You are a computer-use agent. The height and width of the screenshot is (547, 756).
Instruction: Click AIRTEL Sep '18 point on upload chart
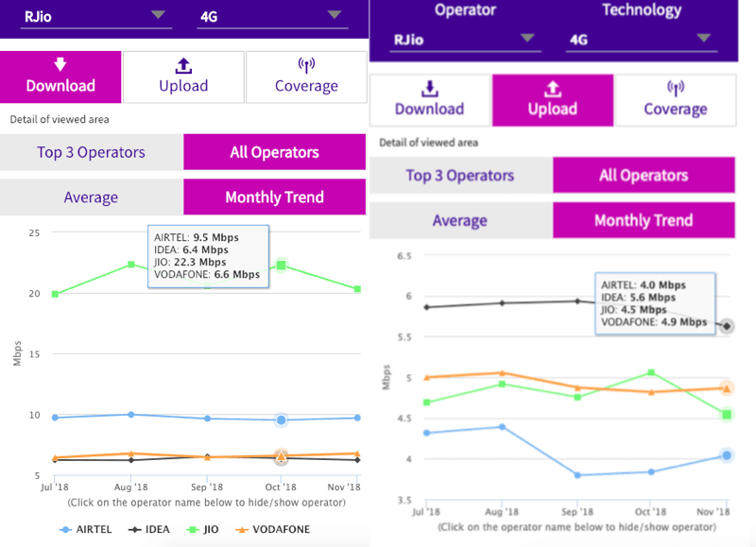[x=577, y=475]
